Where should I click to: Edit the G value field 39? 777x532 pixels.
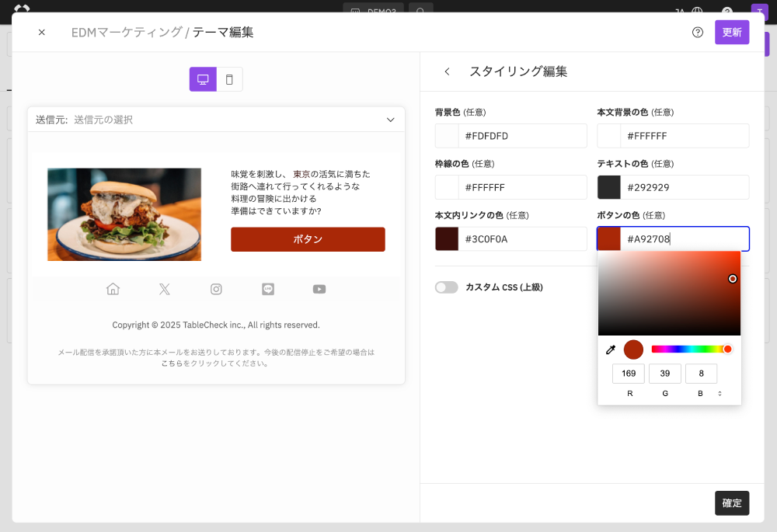[x=665, y=374]
